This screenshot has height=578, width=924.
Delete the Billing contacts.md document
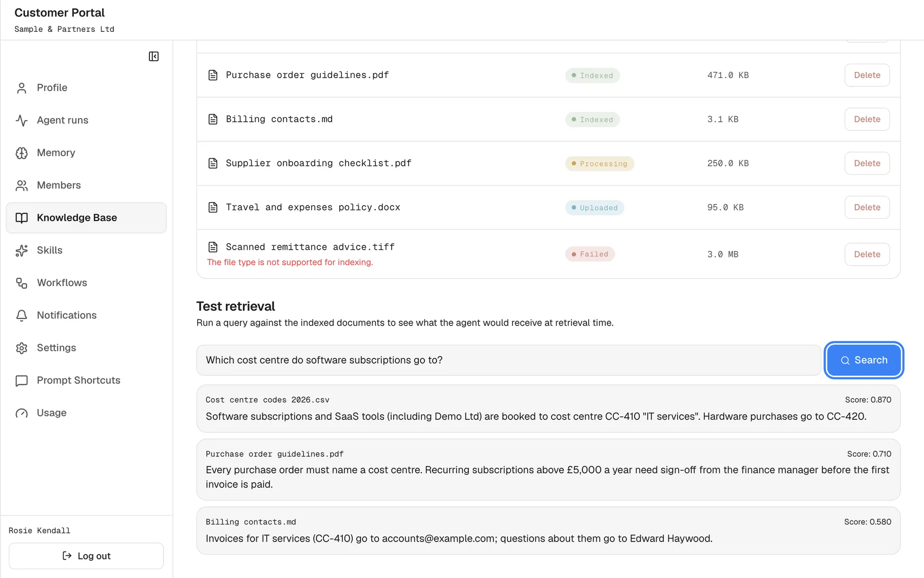[x=867, y=119]
